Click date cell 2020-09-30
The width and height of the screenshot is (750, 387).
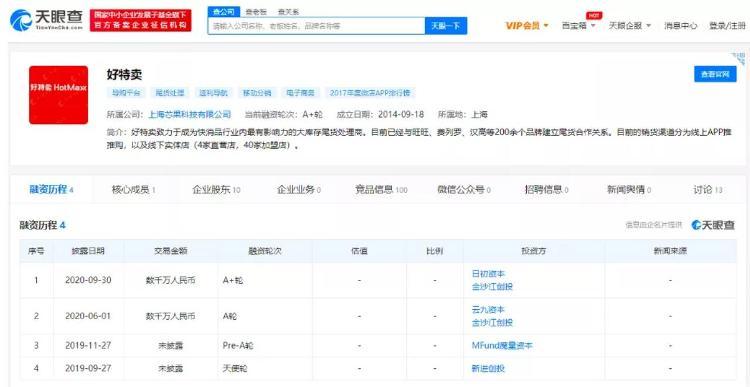pos(88,280)
